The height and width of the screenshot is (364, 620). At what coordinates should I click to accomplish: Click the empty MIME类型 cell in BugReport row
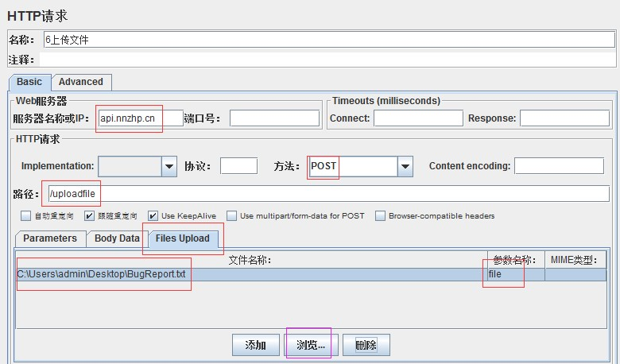575,274
